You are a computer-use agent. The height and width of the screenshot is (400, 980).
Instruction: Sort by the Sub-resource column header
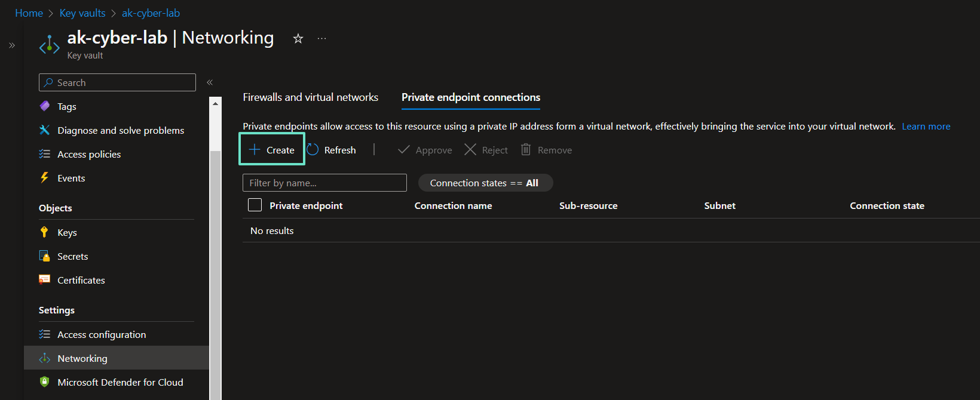point(589,206)
